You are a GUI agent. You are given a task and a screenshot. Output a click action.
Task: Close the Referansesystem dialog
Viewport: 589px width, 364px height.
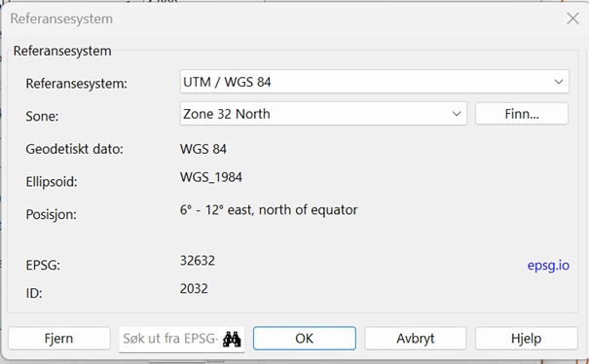tap(572, 18)
